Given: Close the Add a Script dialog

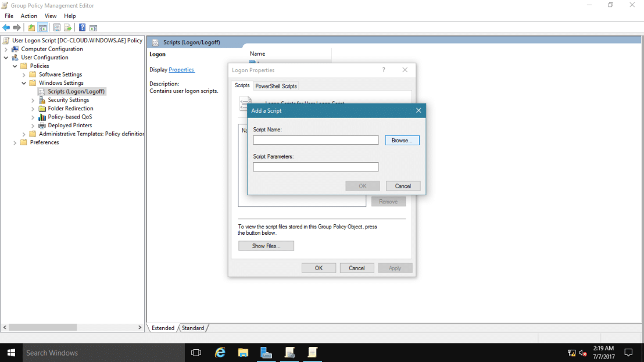Looking at the screenshot, I should tap(418, 110).
